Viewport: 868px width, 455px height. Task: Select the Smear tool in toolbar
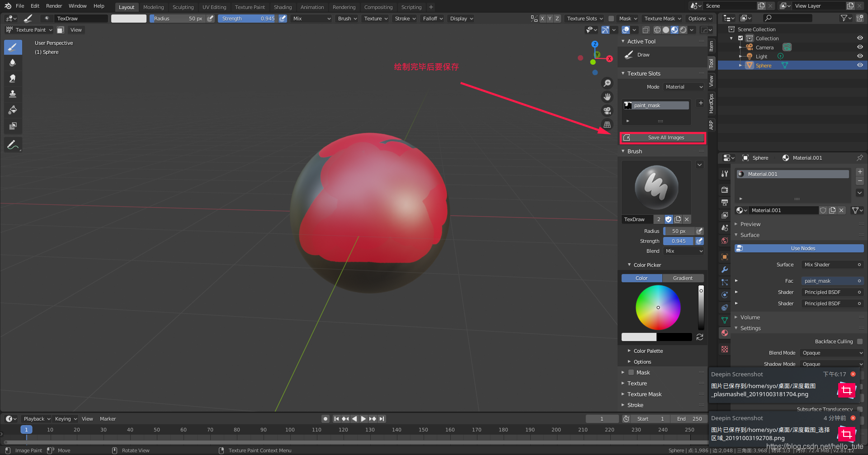13,78
